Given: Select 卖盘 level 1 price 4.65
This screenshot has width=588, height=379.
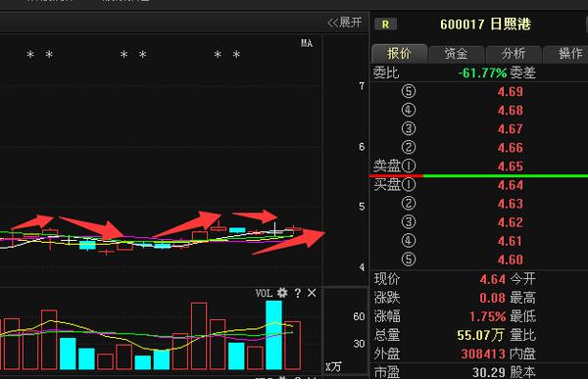Looking at the screenshot, I should click(510, 166).
